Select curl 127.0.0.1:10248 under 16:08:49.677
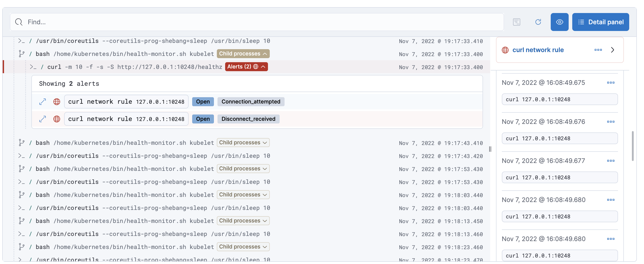The width and height of the screenshot is (644, 264). [x=559, y=177]
